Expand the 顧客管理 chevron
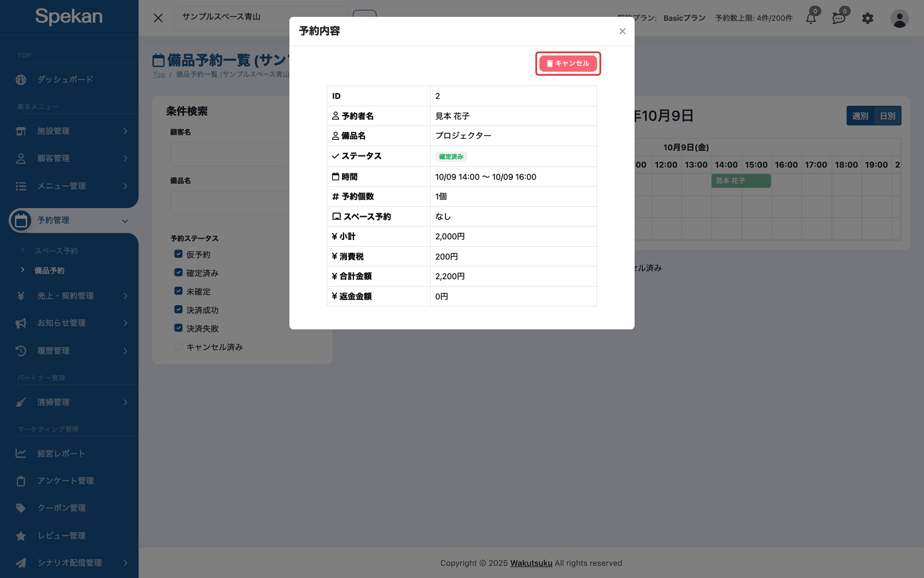The height and width of the screenshot is (578, 924). (x=125, y=158)
